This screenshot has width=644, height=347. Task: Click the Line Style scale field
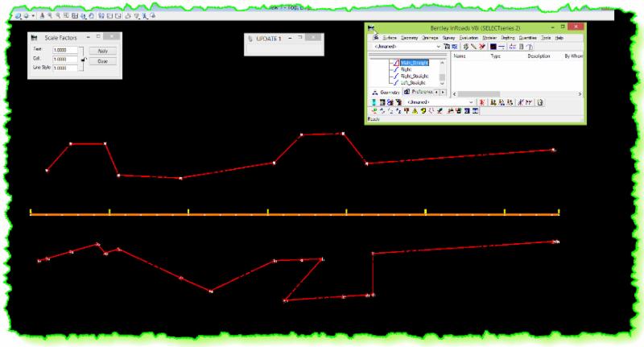pos(65,68)
